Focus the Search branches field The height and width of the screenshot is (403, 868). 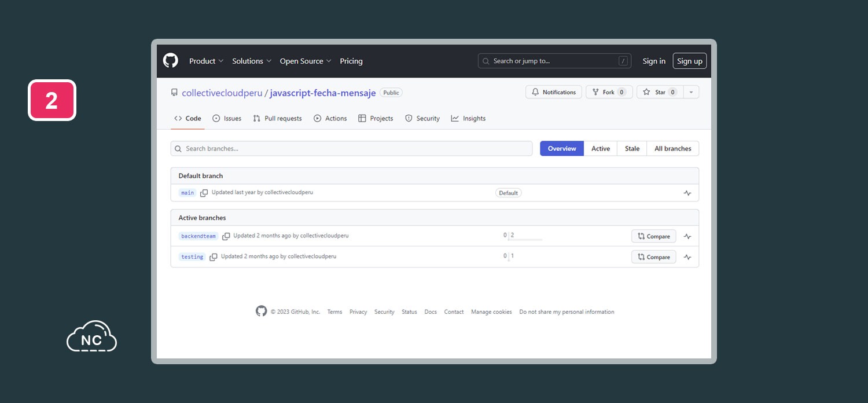[x=351, y=149]
